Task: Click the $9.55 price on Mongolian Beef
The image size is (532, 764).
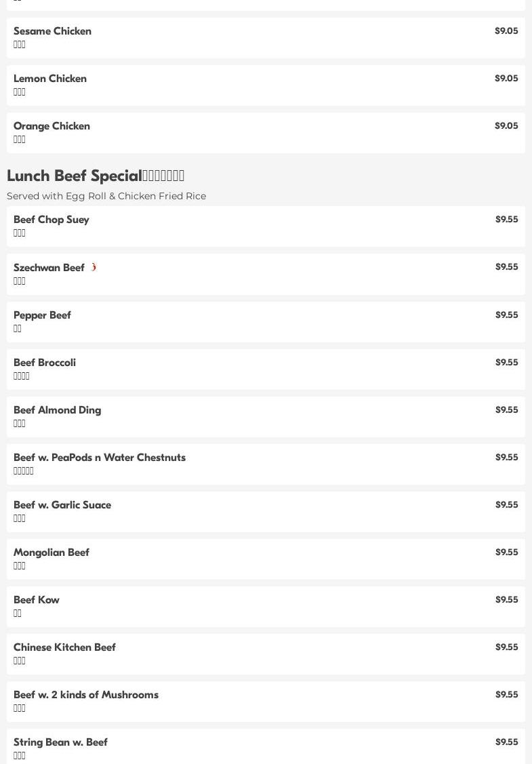Action: (x=507, y=552)
